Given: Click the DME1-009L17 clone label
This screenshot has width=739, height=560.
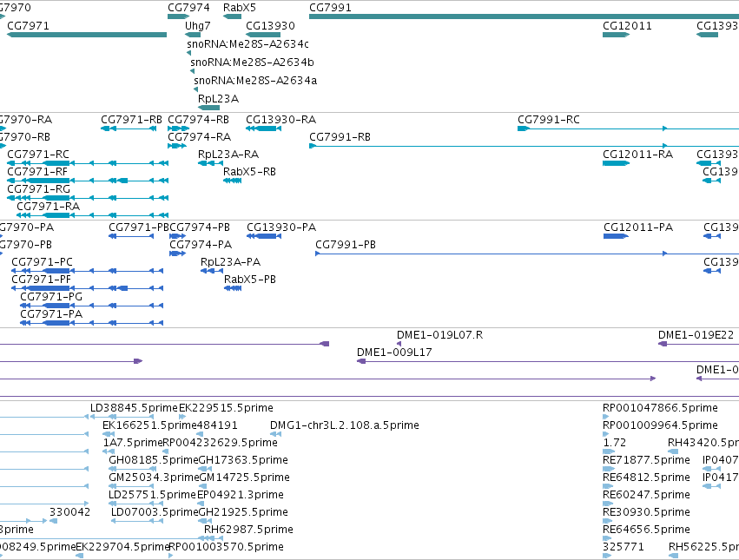Looking at the screenshot, I should 394,352.
